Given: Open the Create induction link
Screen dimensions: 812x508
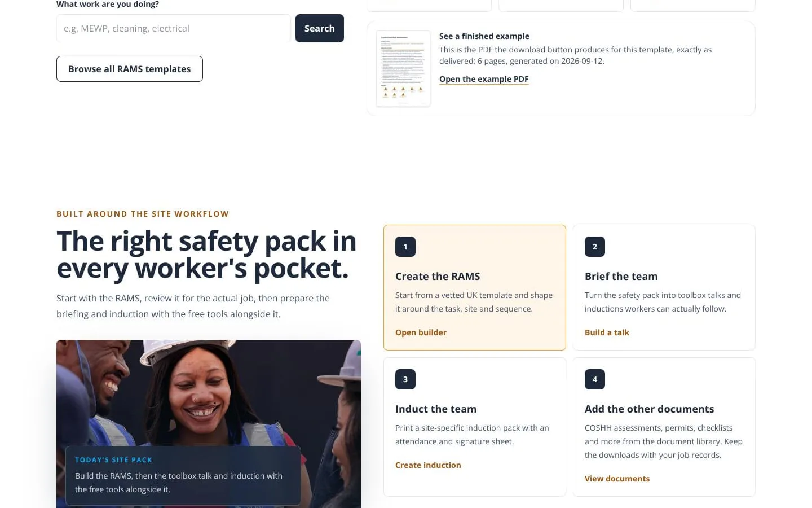Looking at the screenshot, I should coord(428,465).
